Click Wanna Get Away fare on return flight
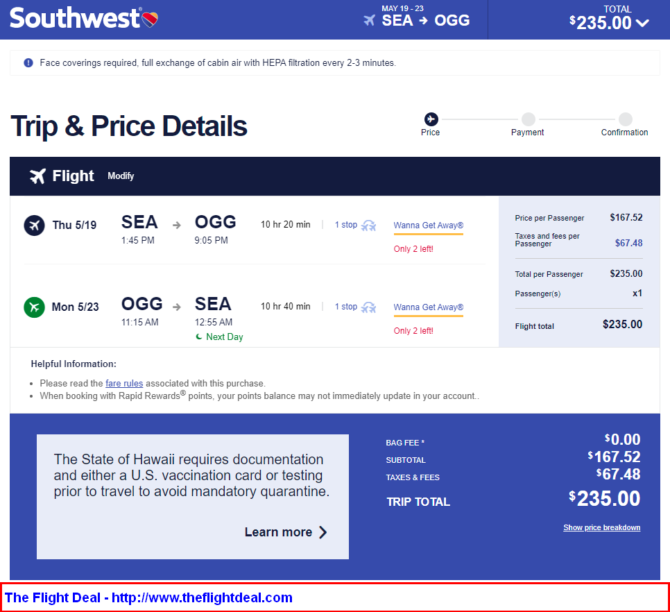670x612 pixels. [x=428, y=307]
